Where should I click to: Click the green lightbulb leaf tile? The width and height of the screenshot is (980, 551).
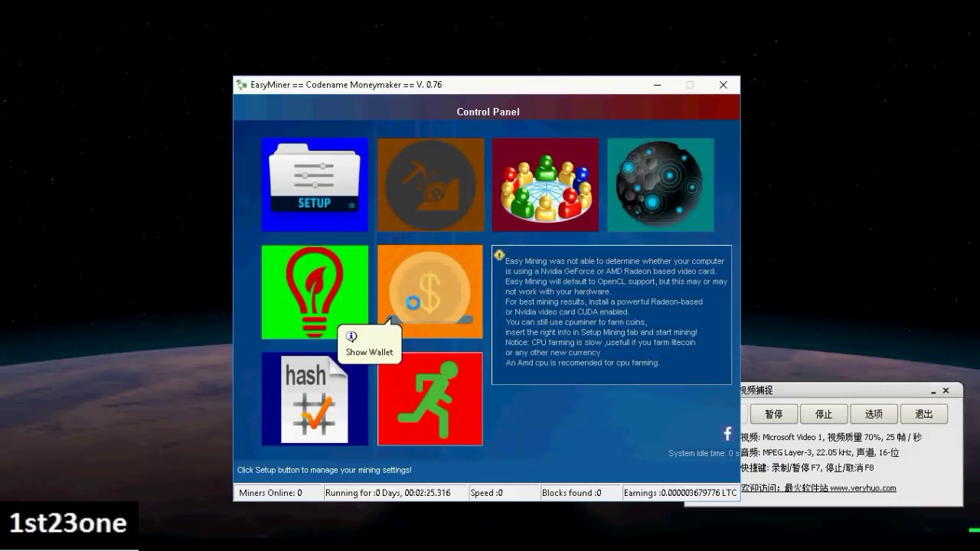pos(315,292)
